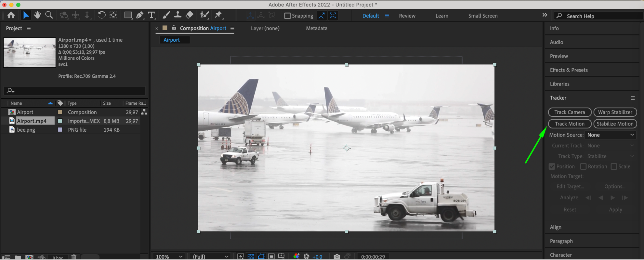The image size is (644, 260).
Task: Take a snapshot with camera icon
Action: [337, 256]
